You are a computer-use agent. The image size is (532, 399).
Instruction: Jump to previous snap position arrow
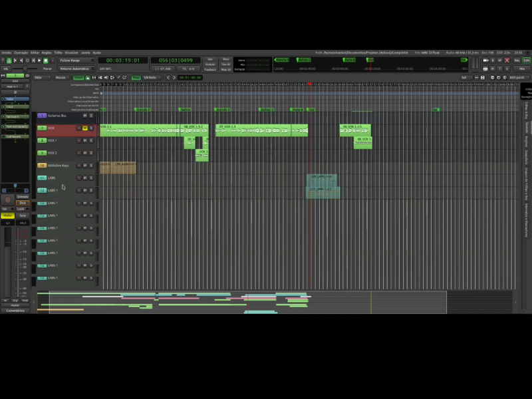169,77
